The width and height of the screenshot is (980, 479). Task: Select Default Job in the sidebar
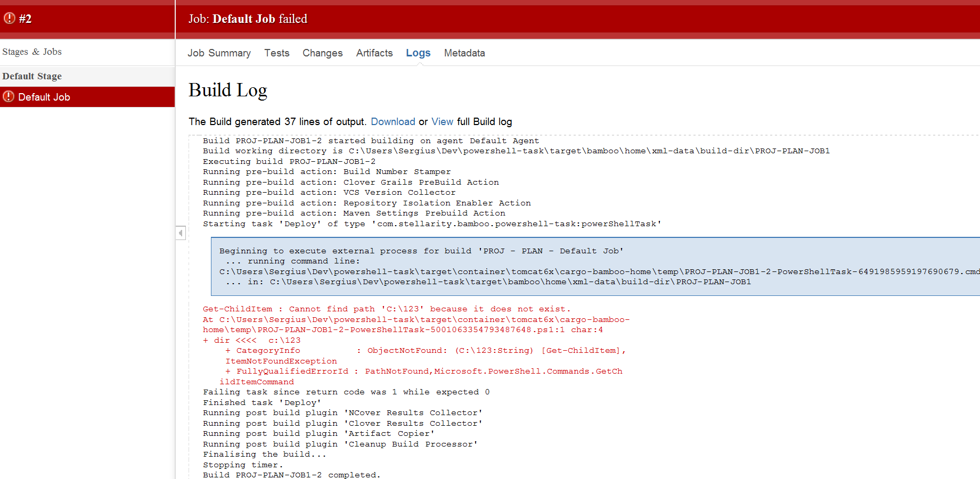click(x=44, y=97)
